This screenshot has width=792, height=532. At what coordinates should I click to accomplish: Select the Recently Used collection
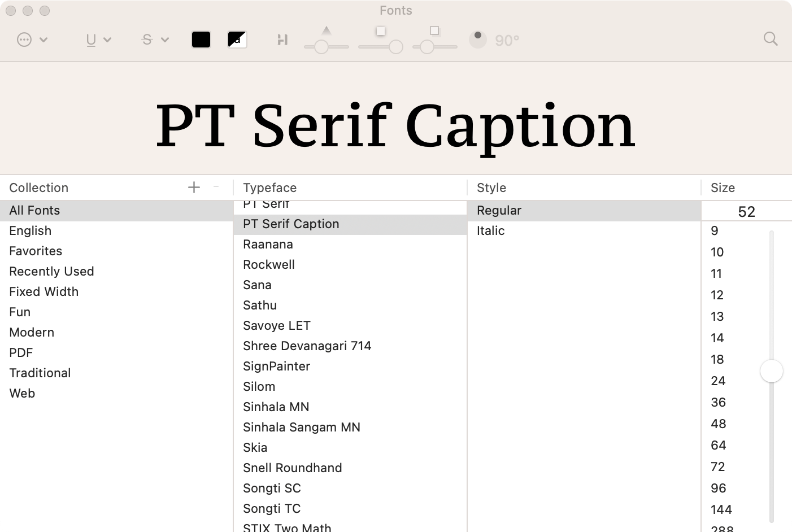(x=116, y=272)
